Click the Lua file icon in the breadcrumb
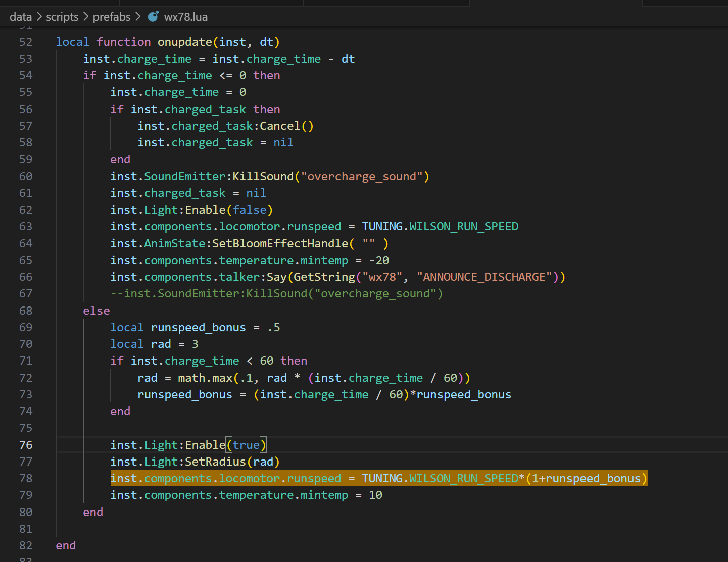 tap(153, 17)
